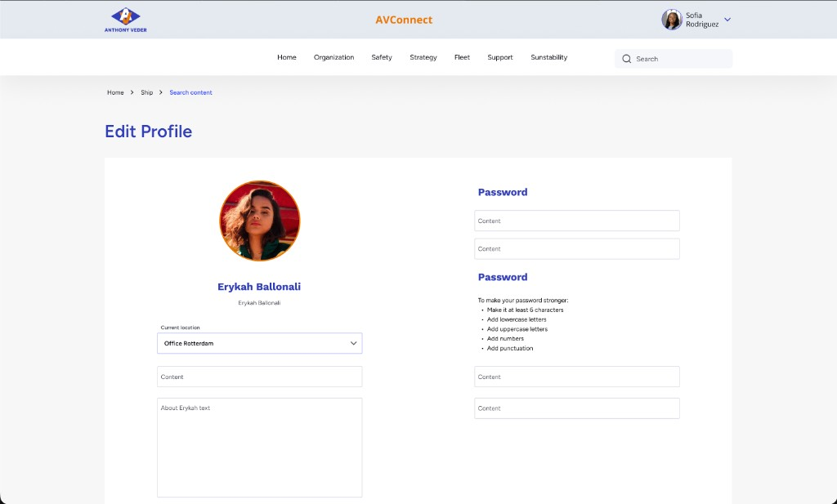Screen dimensions: 837x504
Task: Open the Current location Office Rotterdam dropdown
Action: (x=259, y=343)
